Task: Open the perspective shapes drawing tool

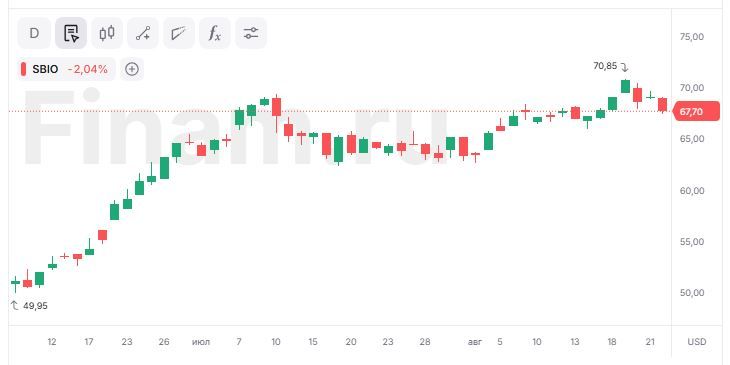Action: [x=179, y=33]
